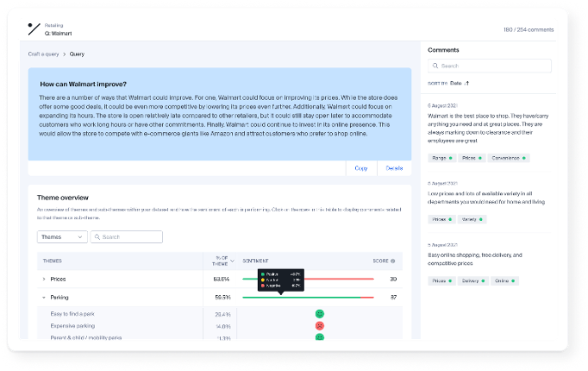Click the Convenience tag
The image size is (588, 371).
(x=509, y=158)
